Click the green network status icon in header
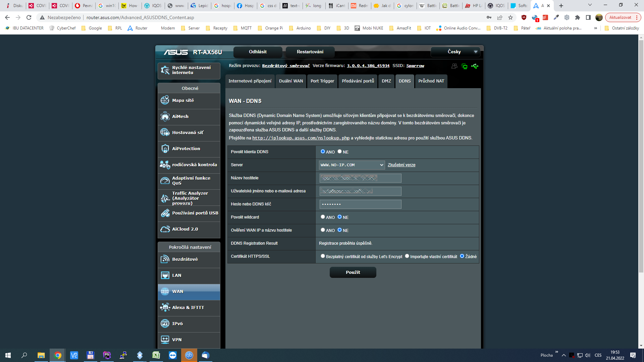644x362 pixels. click(465, 66)
